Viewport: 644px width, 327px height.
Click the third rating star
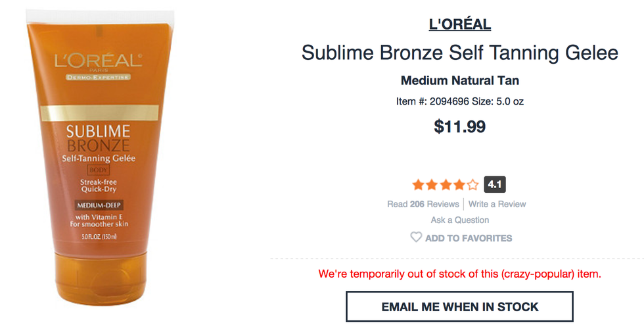pyautogui.click(x=445, y=185)
